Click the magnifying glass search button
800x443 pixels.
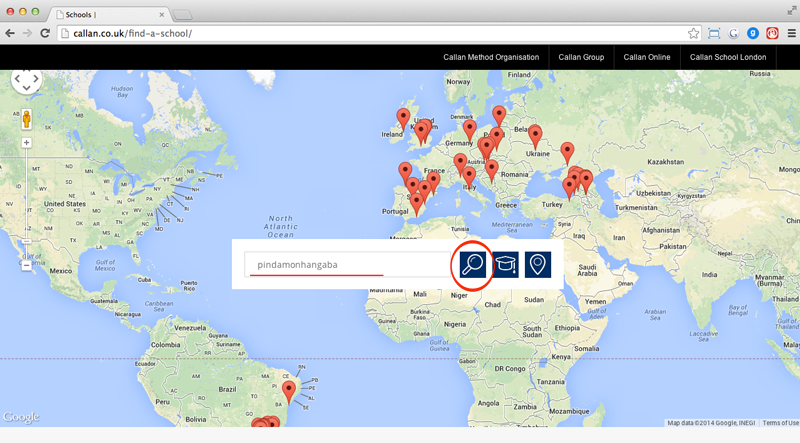click(x=472, y=264)
